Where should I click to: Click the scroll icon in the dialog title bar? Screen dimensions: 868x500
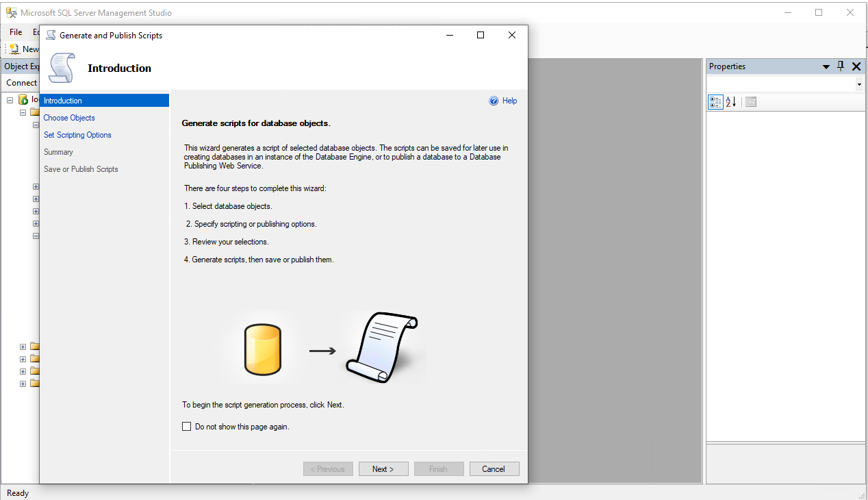[51, 36]
